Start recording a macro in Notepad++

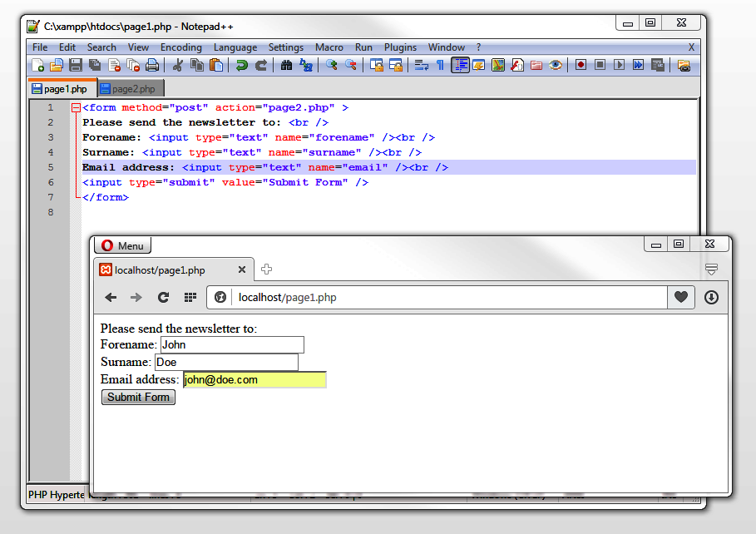click(581, 65)
